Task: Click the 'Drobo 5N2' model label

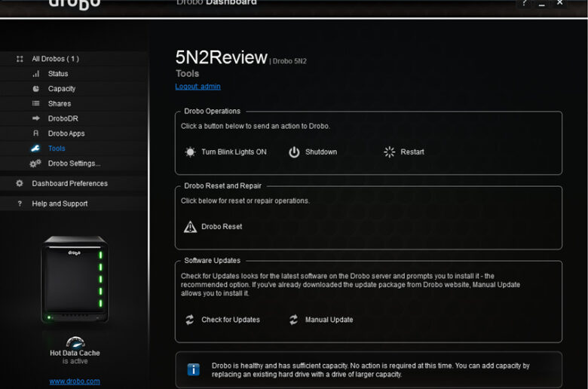Action: point(289,61)
